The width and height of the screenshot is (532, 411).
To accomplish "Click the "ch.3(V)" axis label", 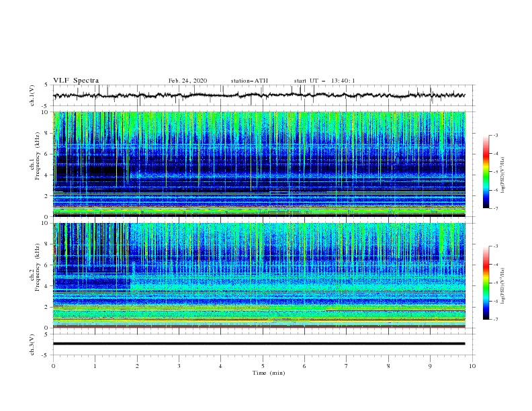I will (32, 345).
